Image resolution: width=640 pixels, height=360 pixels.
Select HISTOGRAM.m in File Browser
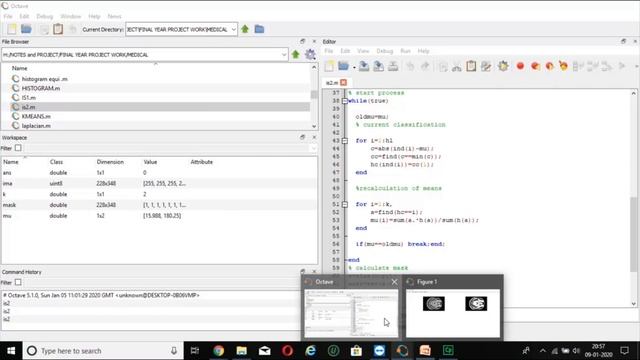41,88
